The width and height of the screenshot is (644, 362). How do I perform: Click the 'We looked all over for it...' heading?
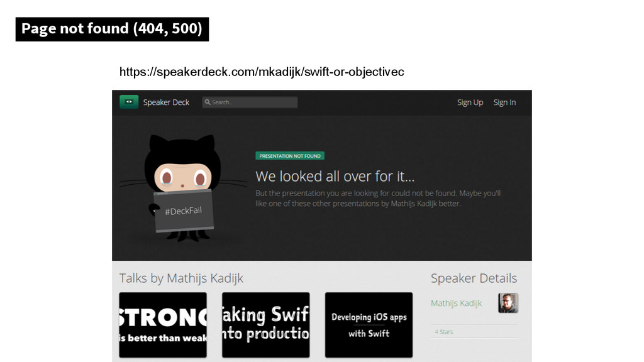click(335, 177)
